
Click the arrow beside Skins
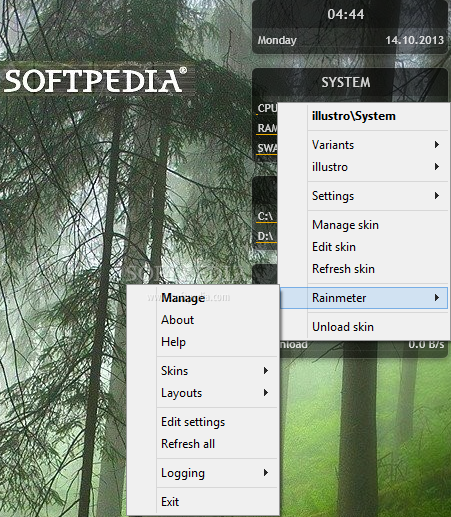tap(266, 371)
